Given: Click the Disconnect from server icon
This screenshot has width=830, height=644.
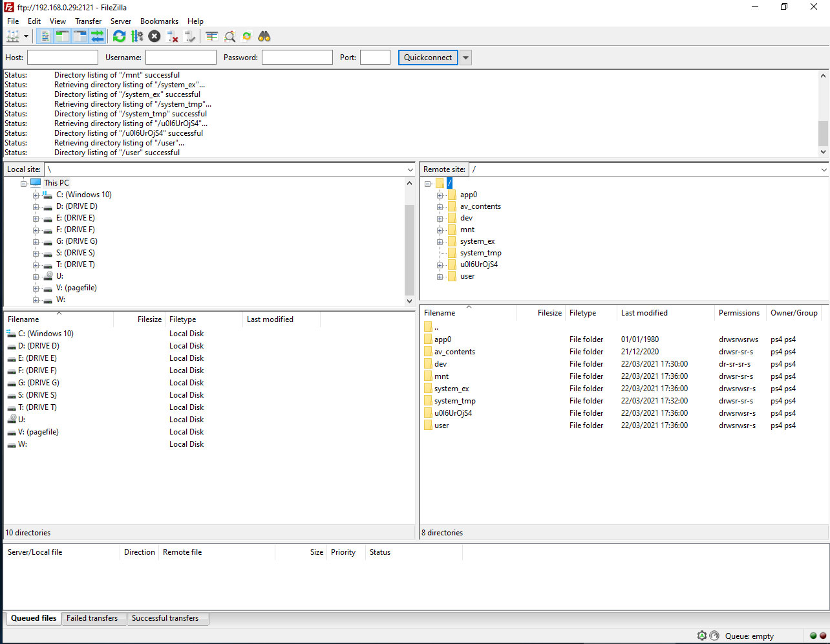Looking at the screenshot, I should click(x=172, y=37).
